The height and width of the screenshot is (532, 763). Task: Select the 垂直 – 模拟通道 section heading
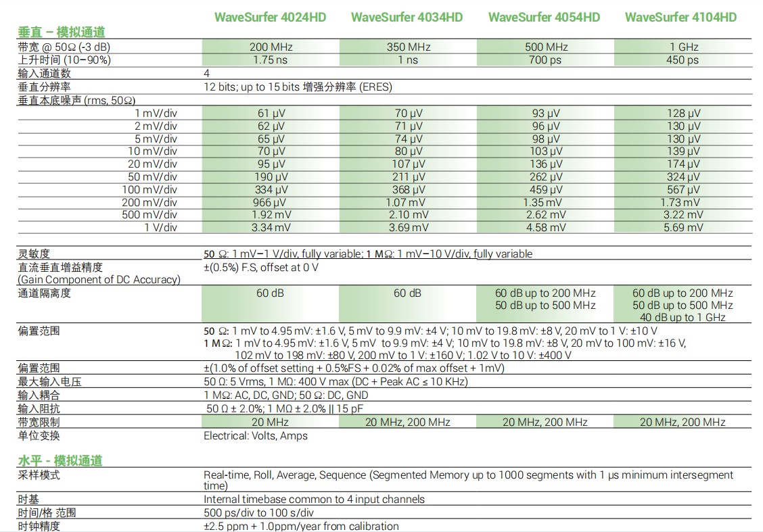click(62, 32)
